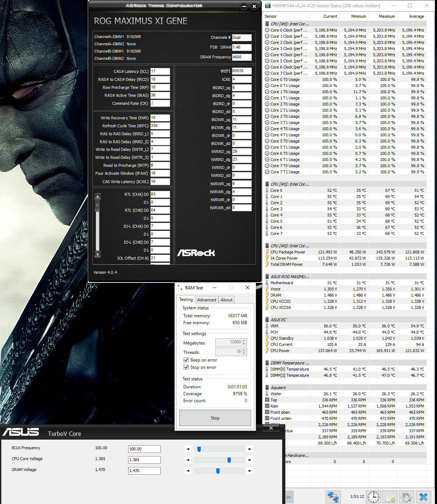Click the DRAM Frequency field showing 4600
Viewport: 437px width, 504px height.
(242, 57)
